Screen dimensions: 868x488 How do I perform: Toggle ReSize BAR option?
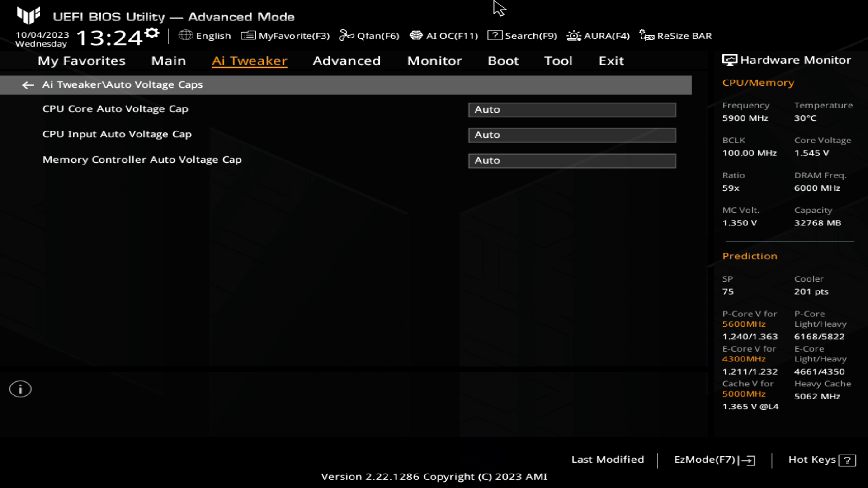click(675, 36)
